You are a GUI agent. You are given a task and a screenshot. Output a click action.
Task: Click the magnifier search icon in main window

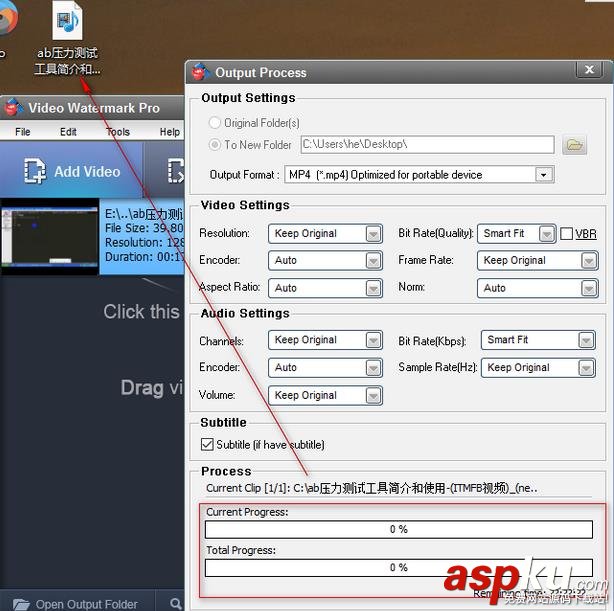(x=175, y=604)
